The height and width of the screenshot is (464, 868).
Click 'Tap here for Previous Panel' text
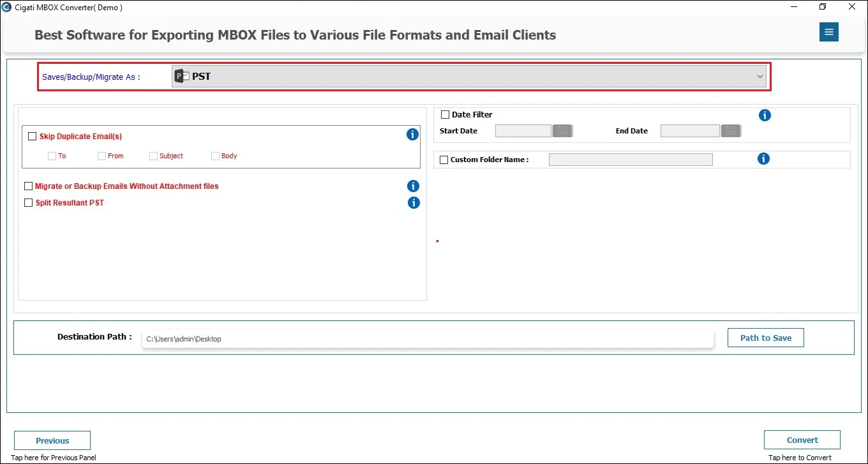pos(54,458)
